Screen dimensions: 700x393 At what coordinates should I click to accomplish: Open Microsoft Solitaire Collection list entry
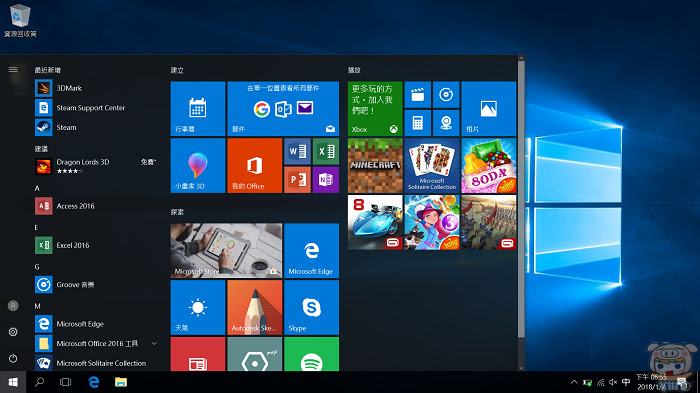[96, 363]
